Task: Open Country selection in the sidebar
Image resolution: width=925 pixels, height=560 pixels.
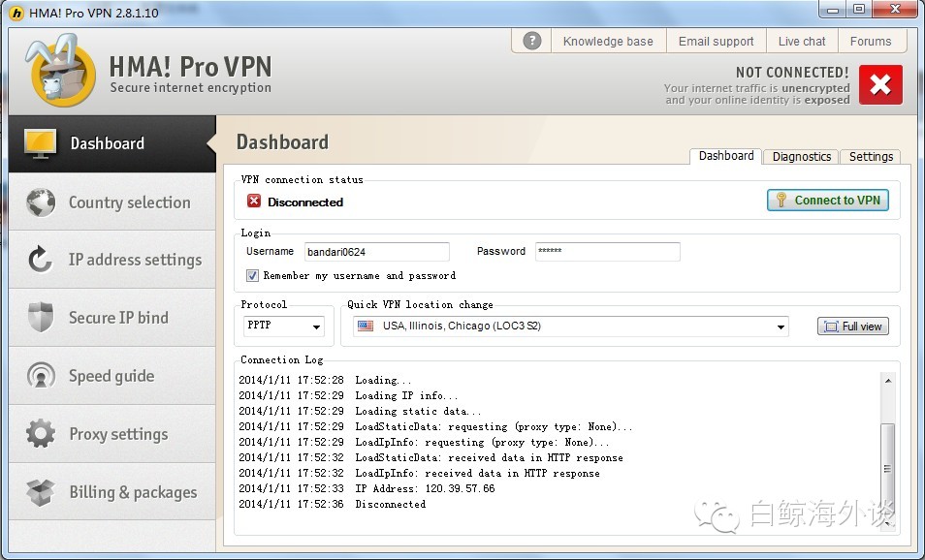Action: 112,202
